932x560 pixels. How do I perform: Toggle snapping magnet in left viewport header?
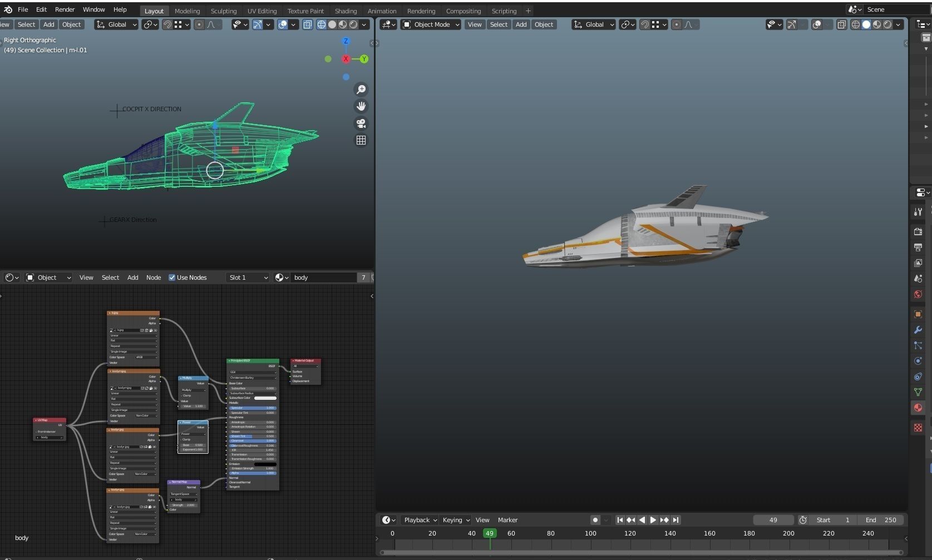(x=167, y=24)
